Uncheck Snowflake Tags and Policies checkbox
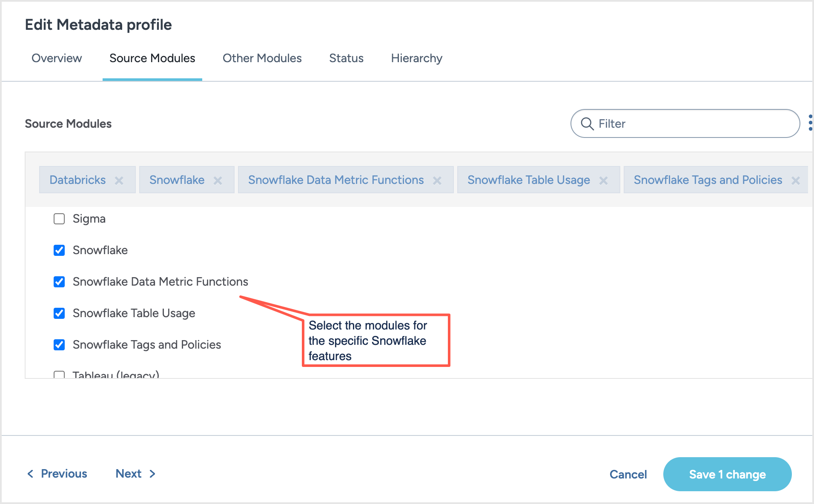 (x=59, y=345)
